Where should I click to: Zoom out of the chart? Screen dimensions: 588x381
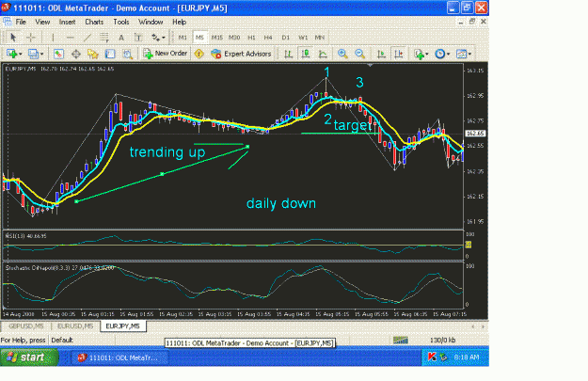[359, 54]
